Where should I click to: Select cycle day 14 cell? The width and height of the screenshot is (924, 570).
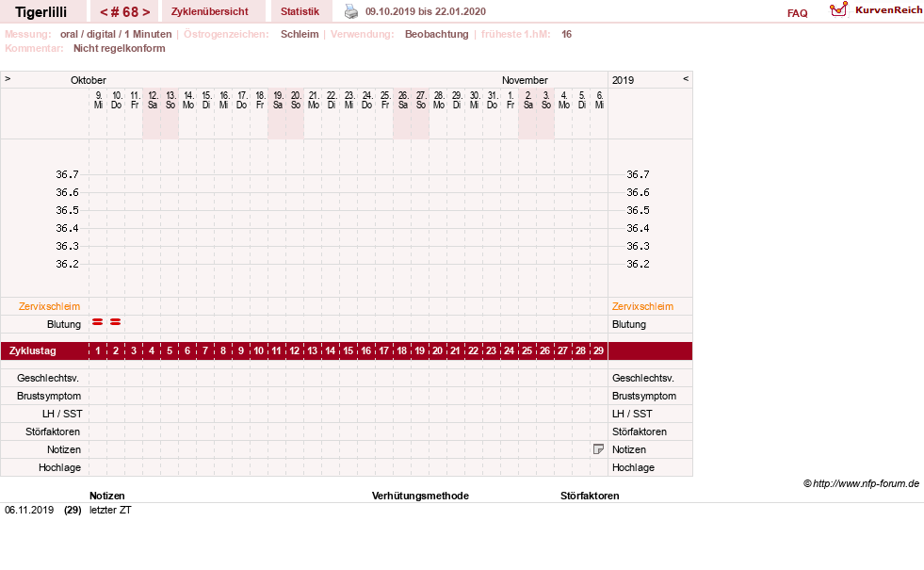(x=331, y=350)
